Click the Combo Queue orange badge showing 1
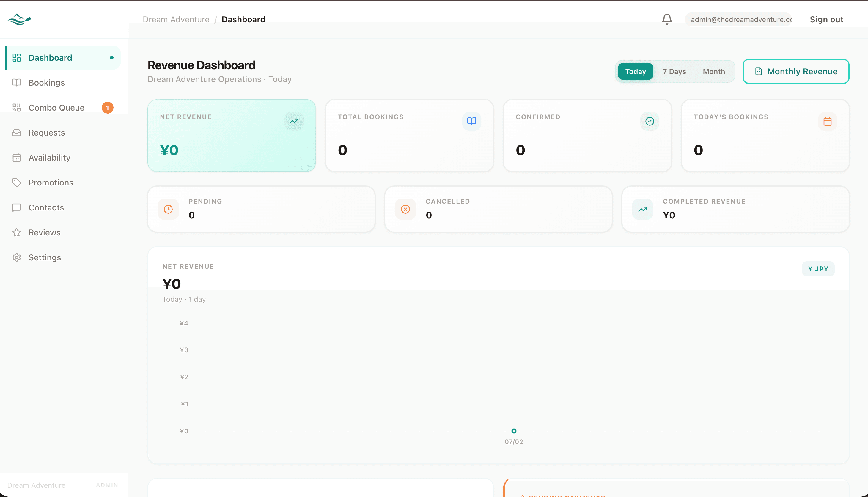 click(x=108, y=108)
